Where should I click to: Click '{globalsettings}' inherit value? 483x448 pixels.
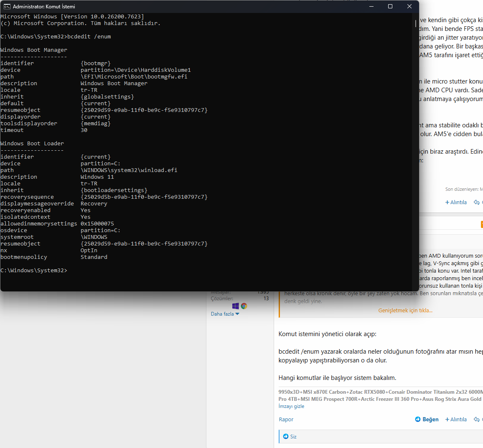pyautogui.click(x=107, y=97)
